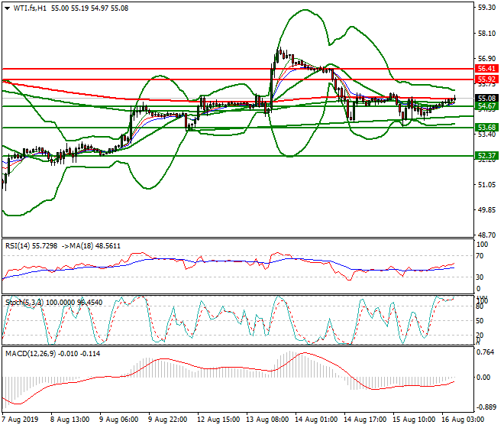The image size is (504, 428).
Task: Click the 9 Aug 22:00 time axis label
Action: (167, 420)
